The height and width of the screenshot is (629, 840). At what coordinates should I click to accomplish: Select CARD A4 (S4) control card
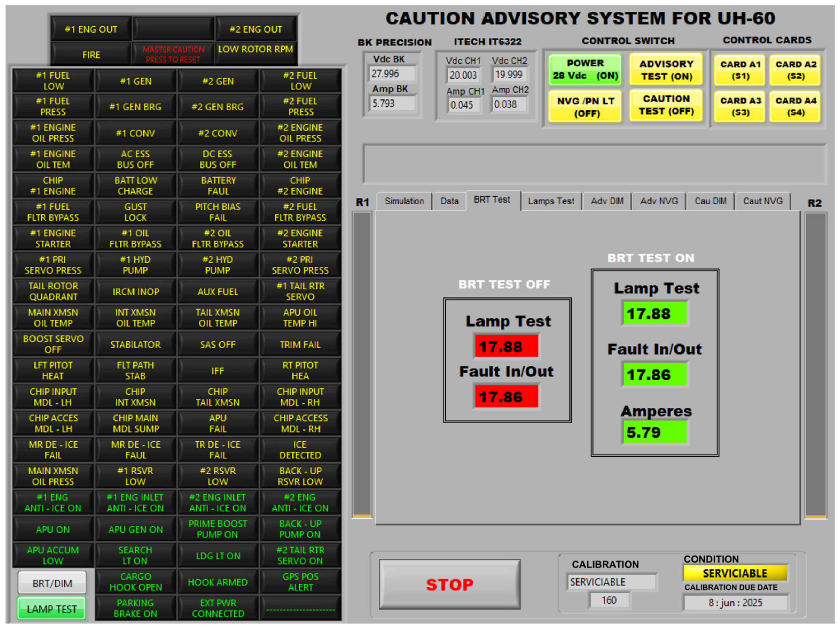pos(796,107)
